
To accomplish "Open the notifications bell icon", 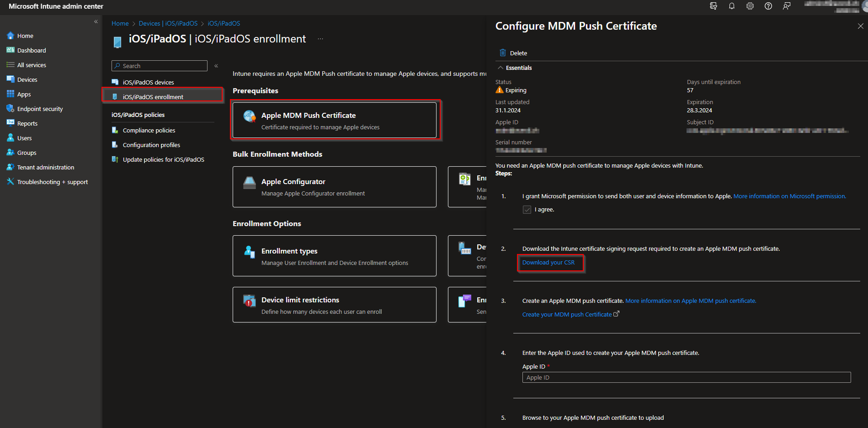I will click(x=731, y=6).
